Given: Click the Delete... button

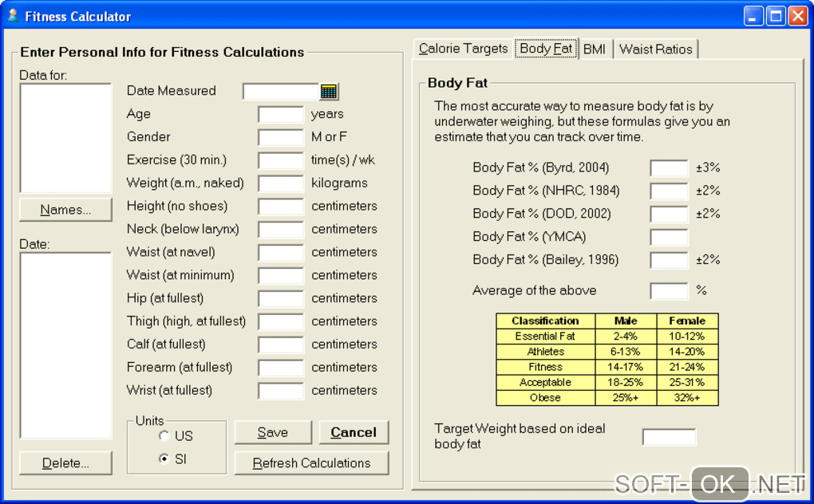Looking at the screenshot, I should click(x=65, y=463).
